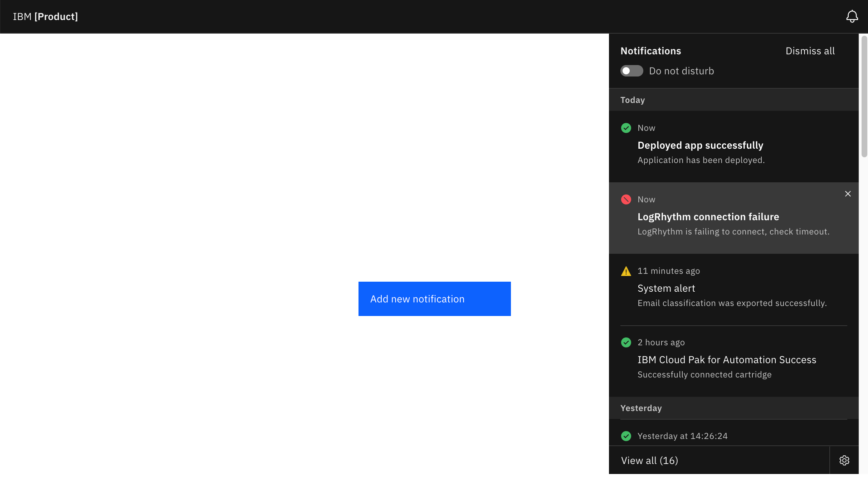Click the red error icon on LogRhythm notification
Image resolution: width=868 pixels, height=489 pixels.
[626, 199]
